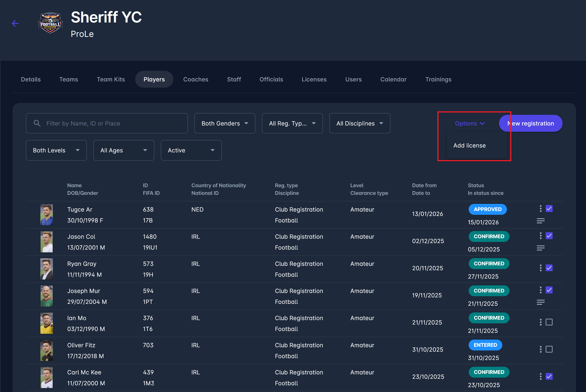Check the Oliver Fitz row checkbox
Viewport: 586px width, 392px height.
549,349
